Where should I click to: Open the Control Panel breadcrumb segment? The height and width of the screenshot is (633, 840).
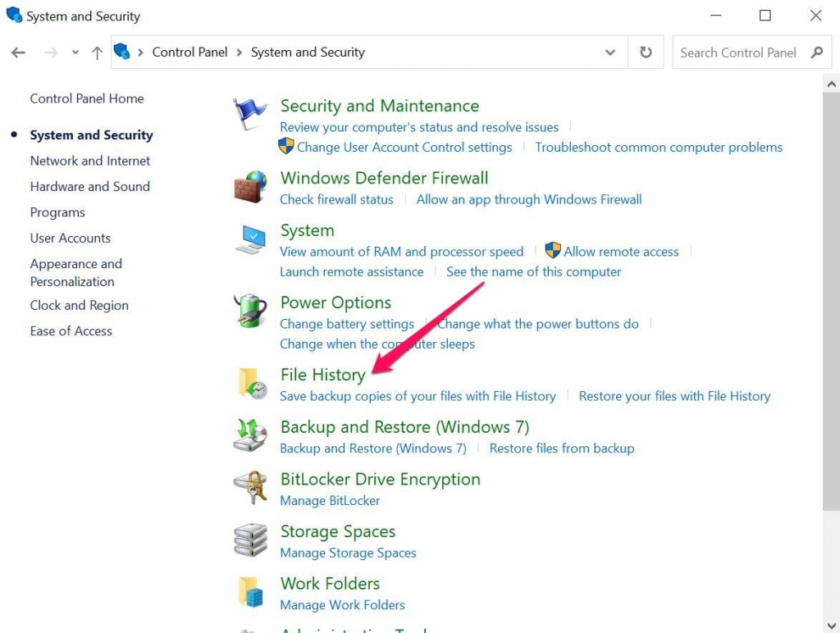189,52
